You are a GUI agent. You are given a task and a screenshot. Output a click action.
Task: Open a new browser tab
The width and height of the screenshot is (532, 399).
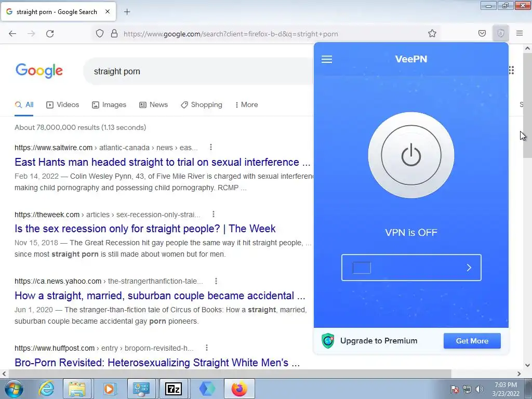pyautogui.click(x=127, y=12)
